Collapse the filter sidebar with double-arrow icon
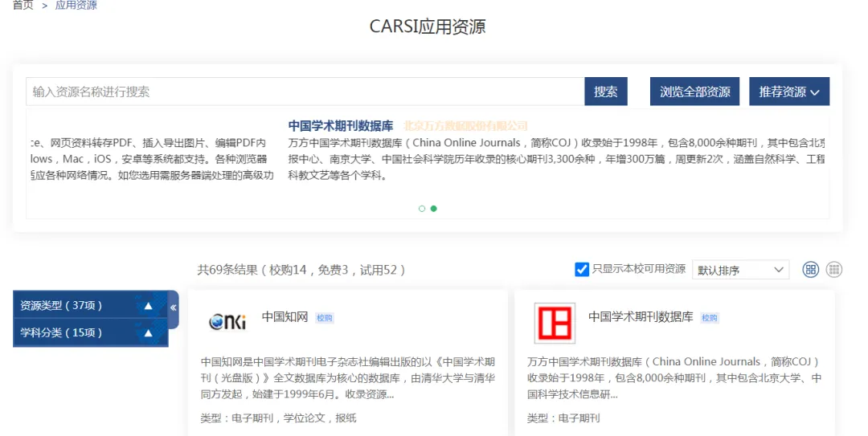This screenshot has height=436, width=868. point(173,308)
